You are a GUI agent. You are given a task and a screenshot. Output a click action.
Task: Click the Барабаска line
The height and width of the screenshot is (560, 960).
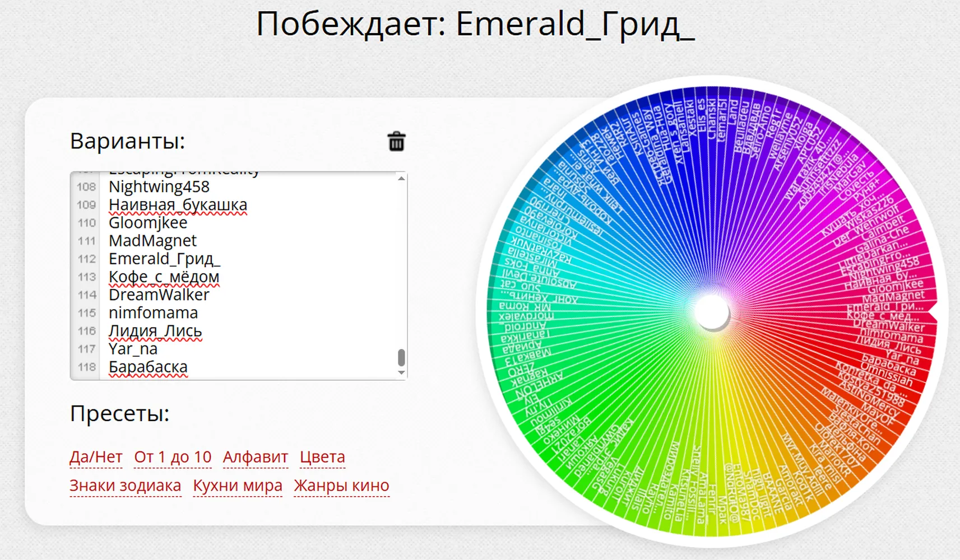click(148, 367)
